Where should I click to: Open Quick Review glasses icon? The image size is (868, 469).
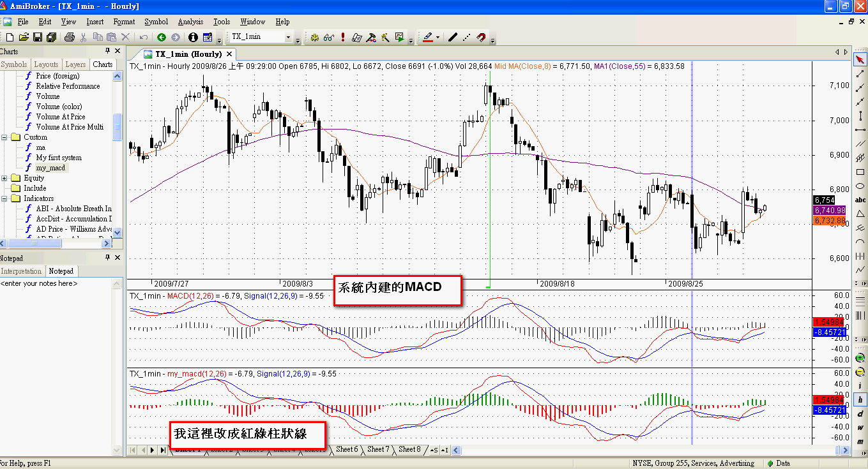[x=328, y=37]
